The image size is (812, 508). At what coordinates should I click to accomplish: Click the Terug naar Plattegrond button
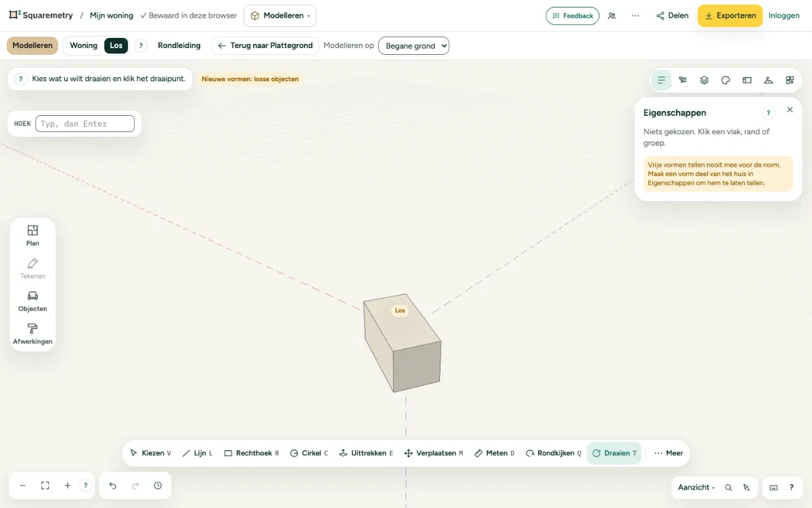tap(265, 45)
